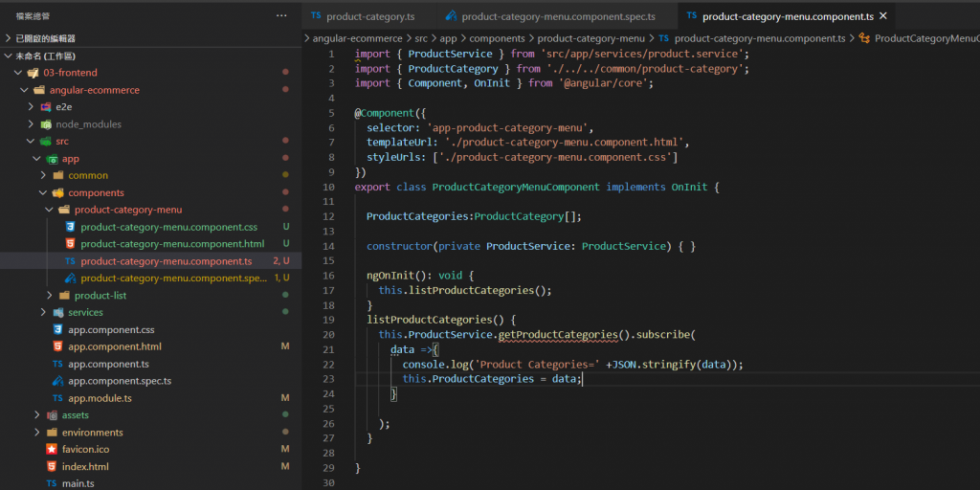Expand the e2e folder chevron
This screenshot has height=490, width=980.
[30, 107]
